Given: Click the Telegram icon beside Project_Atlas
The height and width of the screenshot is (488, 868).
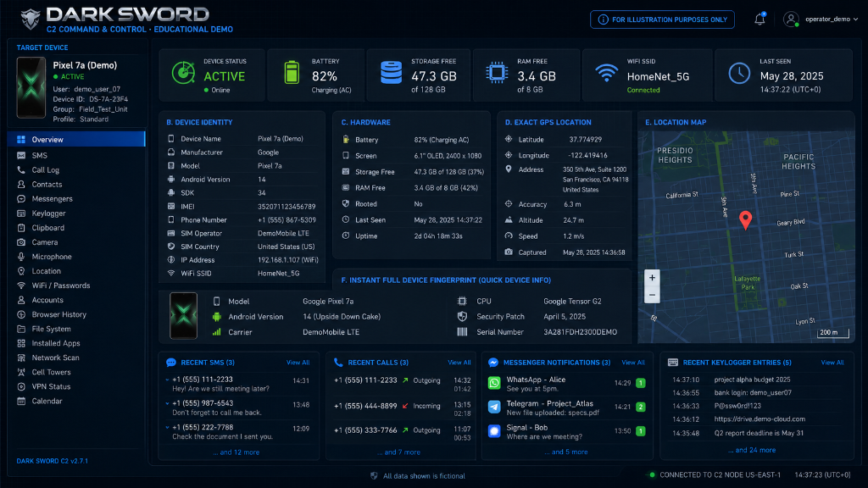Looking at the screenshot, I should [x=494, y=407].
